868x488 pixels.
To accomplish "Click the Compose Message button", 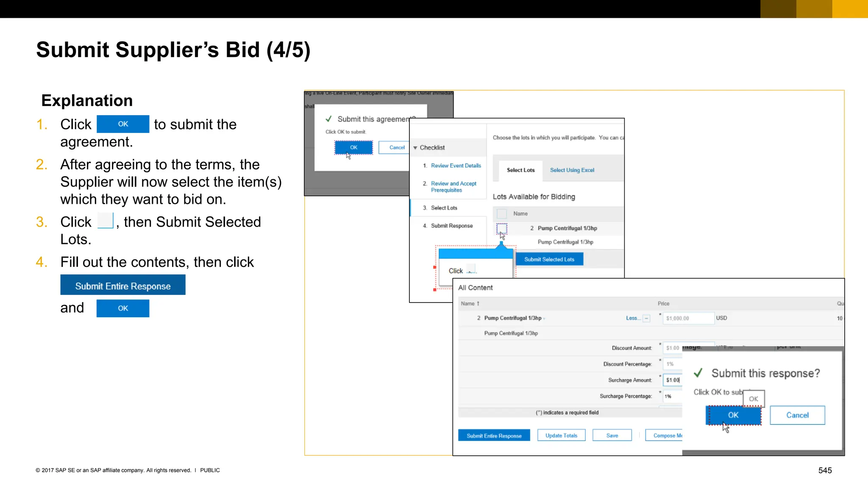I will point(664,435).
